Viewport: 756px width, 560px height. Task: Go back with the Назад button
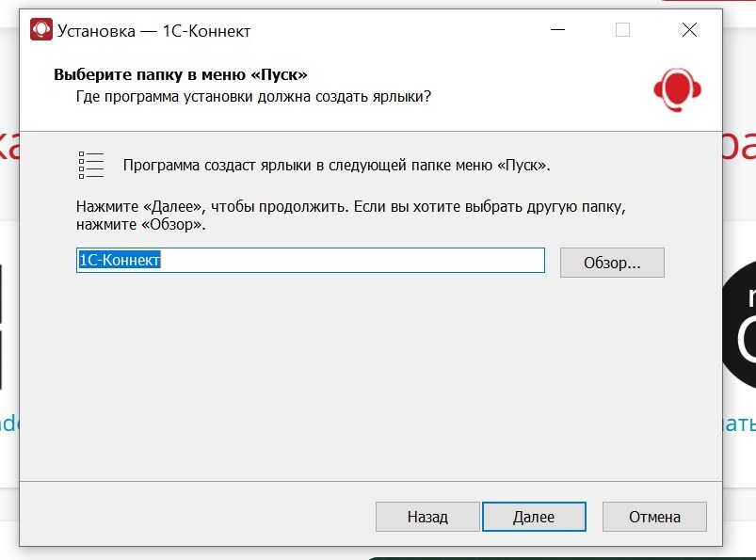(427, 517)
